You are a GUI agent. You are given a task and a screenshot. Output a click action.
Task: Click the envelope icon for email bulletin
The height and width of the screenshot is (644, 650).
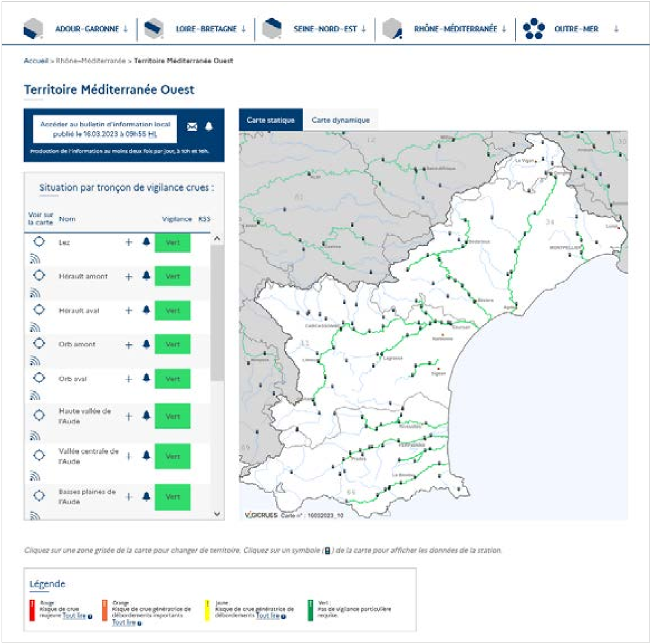[192, 127]
